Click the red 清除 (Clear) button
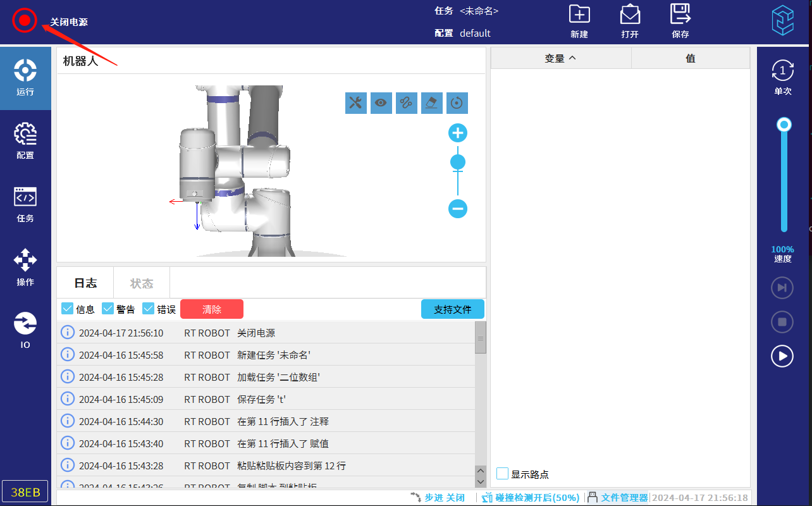Image resolution: width=812 pixels, height=506 pixels. point(212,309)
